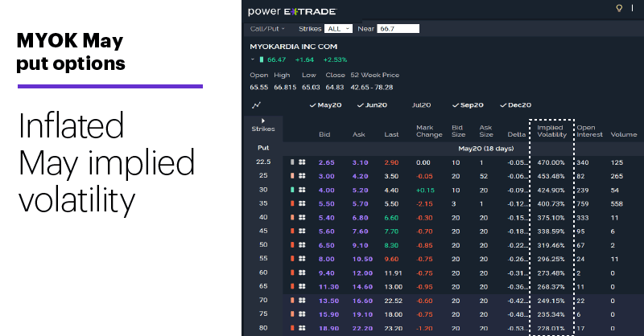Click the 2.65 bid for strike 22.5
The image size is (644, 336).
[x=327, y=162]
